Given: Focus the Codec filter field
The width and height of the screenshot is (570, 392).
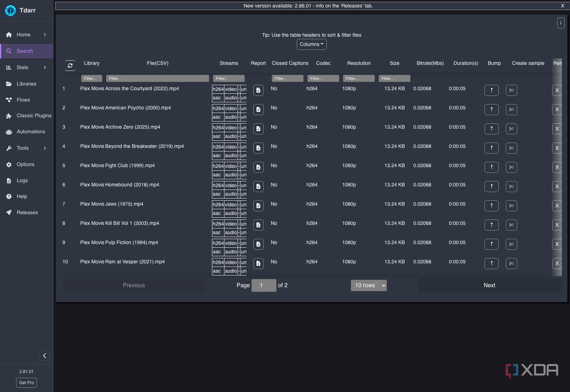Looking at the screenshot, I should [x=323, y=78].
